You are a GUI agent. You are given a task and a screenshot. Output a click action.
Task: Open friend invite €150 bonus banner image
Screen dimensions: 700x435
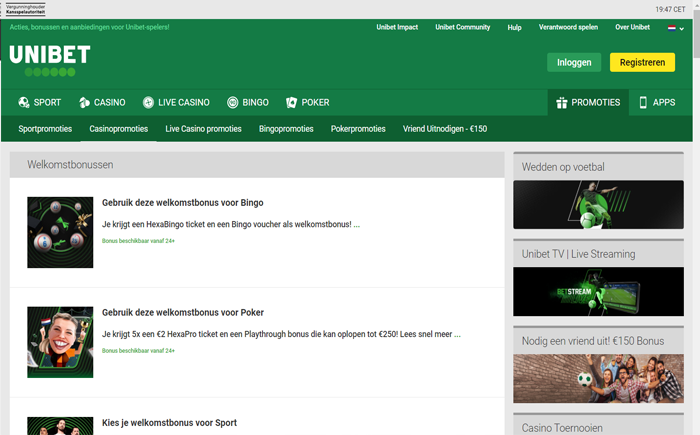[598, 379]
